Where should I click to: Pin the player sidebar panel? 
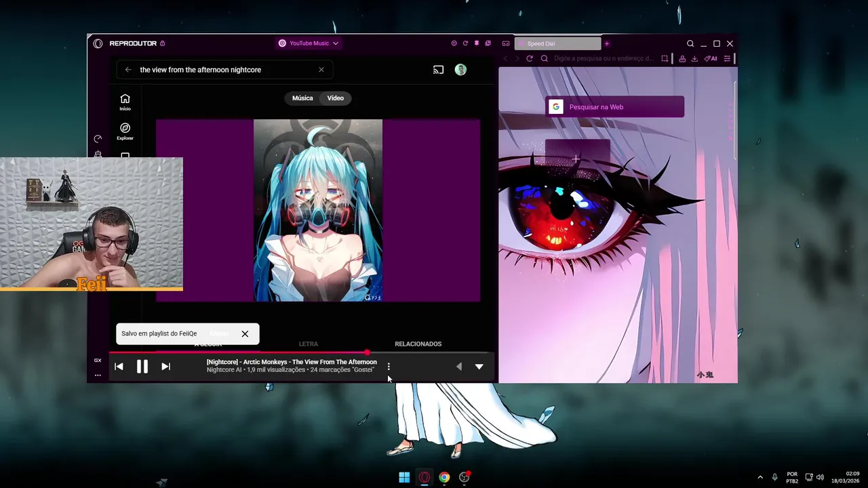coord(477,43)
